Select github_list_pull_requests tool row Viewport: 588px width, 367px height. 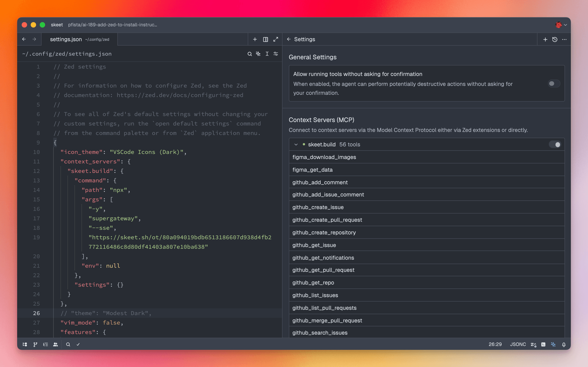[426, 308]
